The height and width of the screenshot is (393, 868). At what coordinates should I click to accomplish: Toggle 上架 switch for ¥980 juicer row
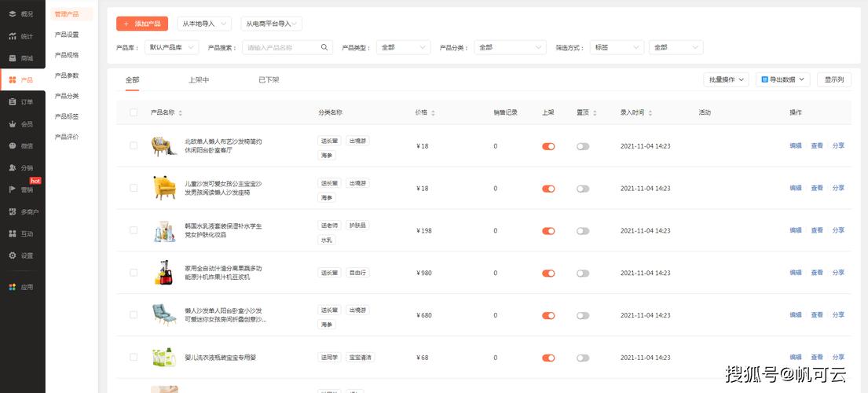[548, 273]
